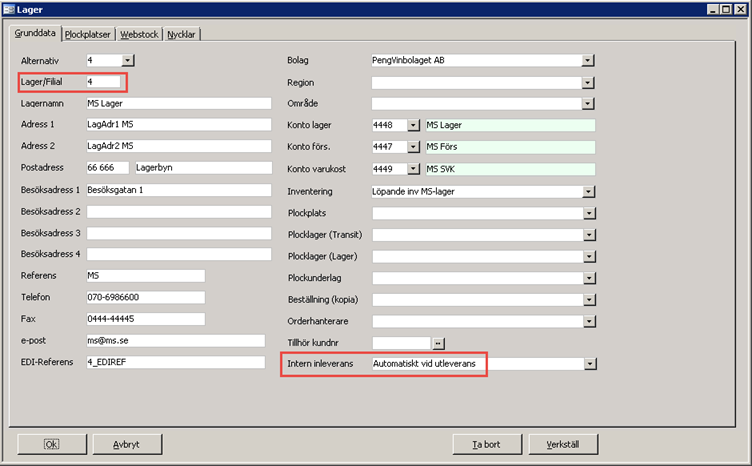Screen dimensions: 752x466
Task: Expand the Alternativ dropdown
Action: coord(128,60)
